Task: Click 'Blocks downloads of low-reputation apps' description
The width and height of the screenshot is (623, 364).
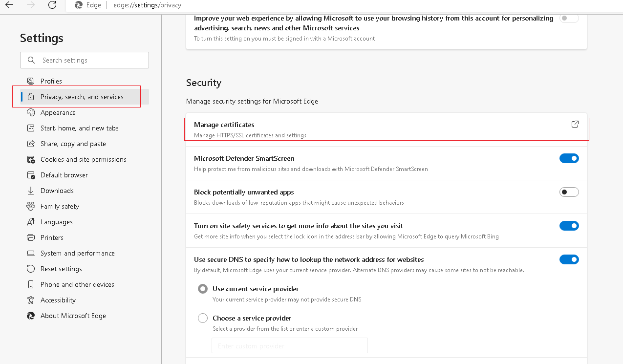Action: [299, 203]
